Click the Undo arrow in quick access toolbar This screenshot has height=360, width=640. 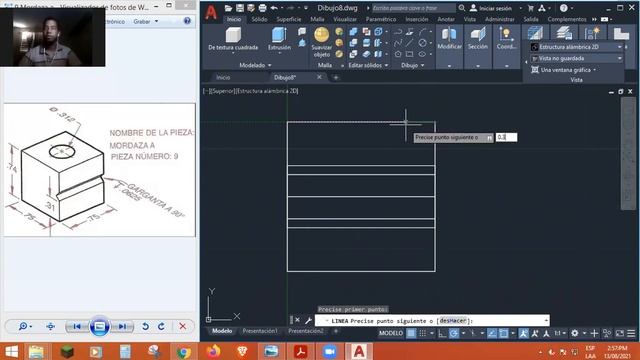(274, 8)
